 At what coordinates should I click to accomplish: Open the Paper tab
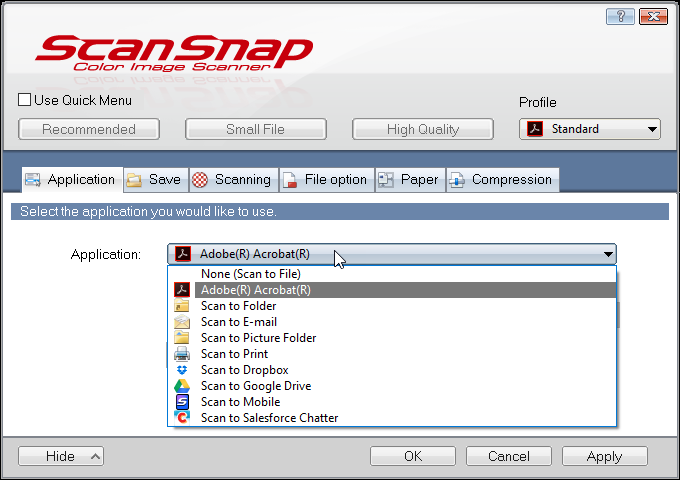pos(410,180)
